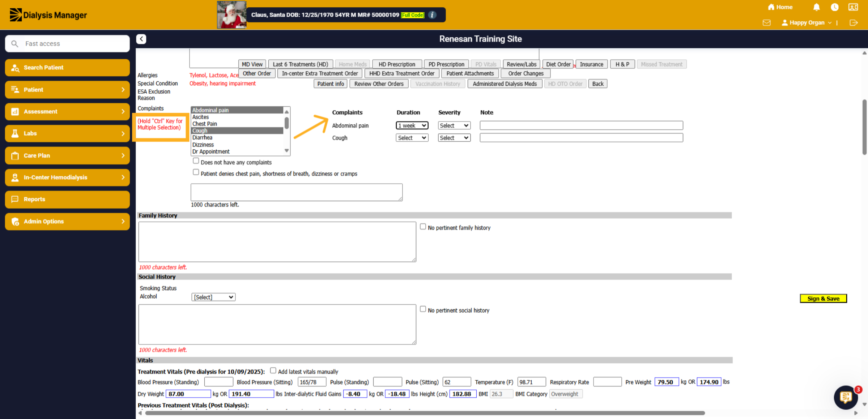868x419 pixels.
Task: Open the Alcohol [Select] dropdown
Action: click(x=213, y=297)
